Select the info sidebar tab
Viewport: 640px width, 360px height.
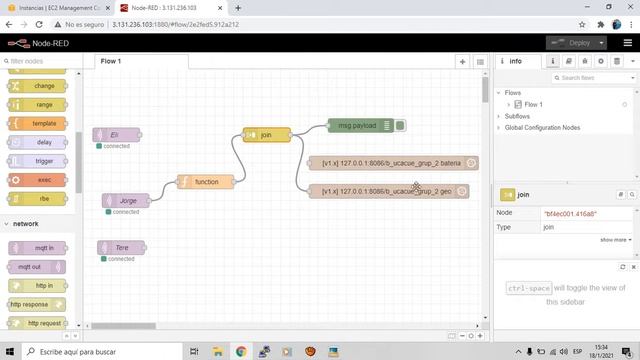[518, 61]
